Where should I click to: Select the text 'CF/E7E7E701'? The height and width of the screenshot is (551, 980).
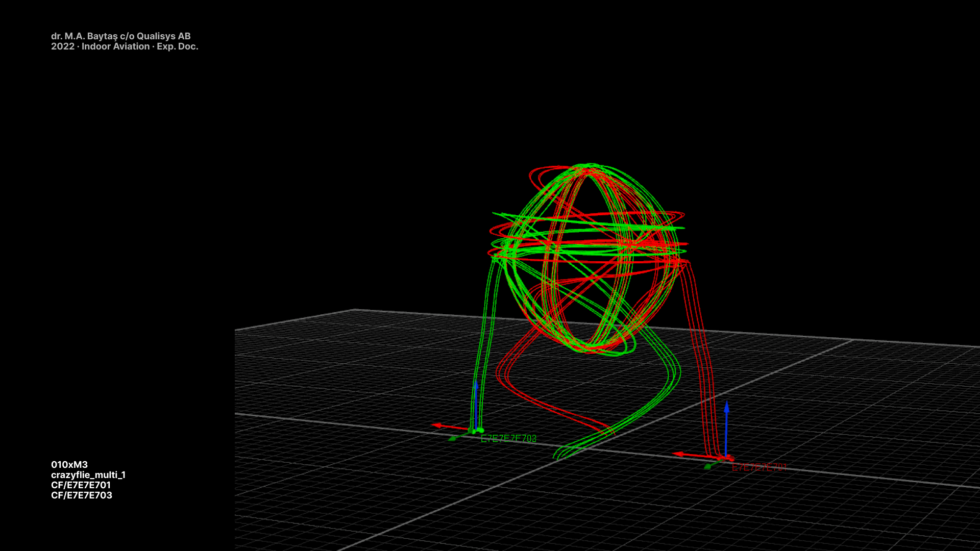pyautogui.click(x=81, y=485)
